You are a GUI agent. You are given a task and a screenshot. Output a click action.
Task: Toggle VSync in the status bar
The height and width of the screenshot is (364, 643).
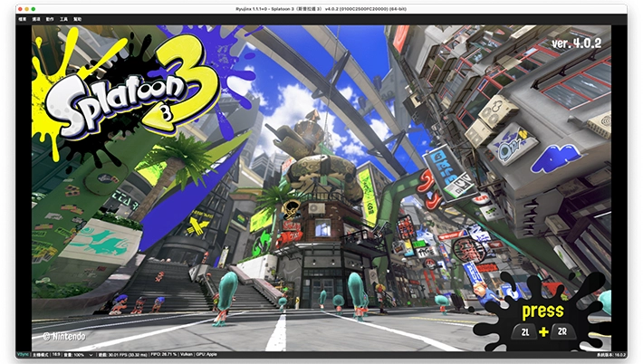tap(23, 355)
